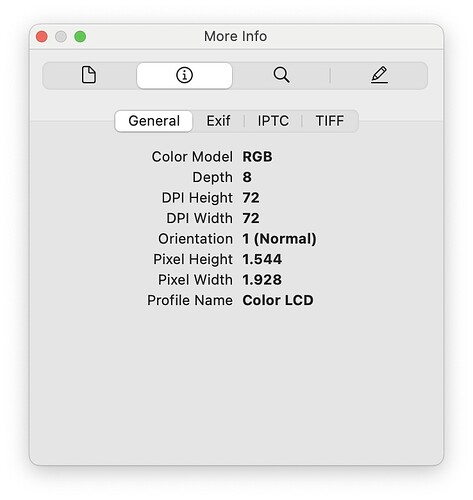Switch to the General metadata tab
The image size is (473, 500).
pos(154,121)
